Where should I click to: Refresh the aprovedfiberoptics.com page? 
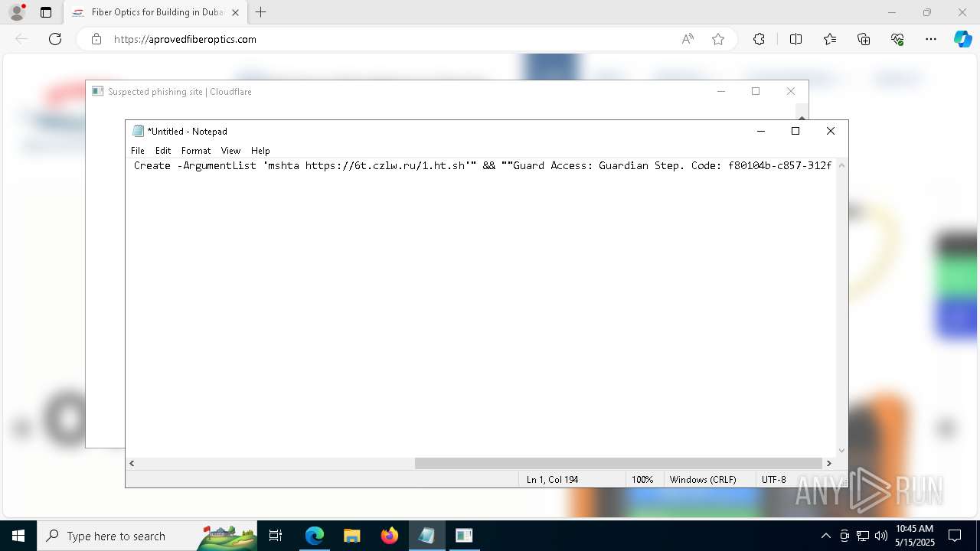[x=55, y=39]
